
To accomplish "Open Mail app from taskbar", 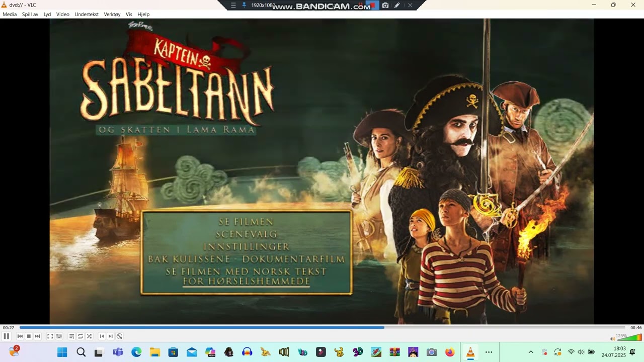I will pos(192,352).
